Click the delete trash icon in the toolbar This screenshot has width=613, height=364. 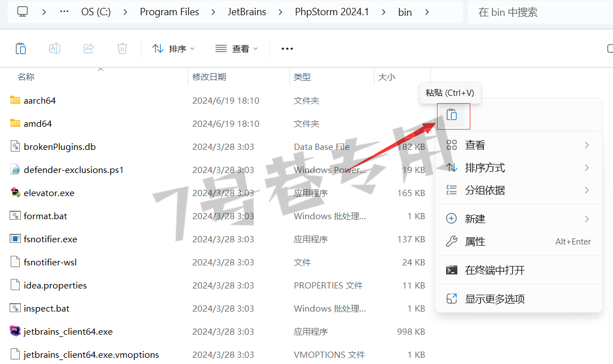pyautogui.click(x=122, y=48)
